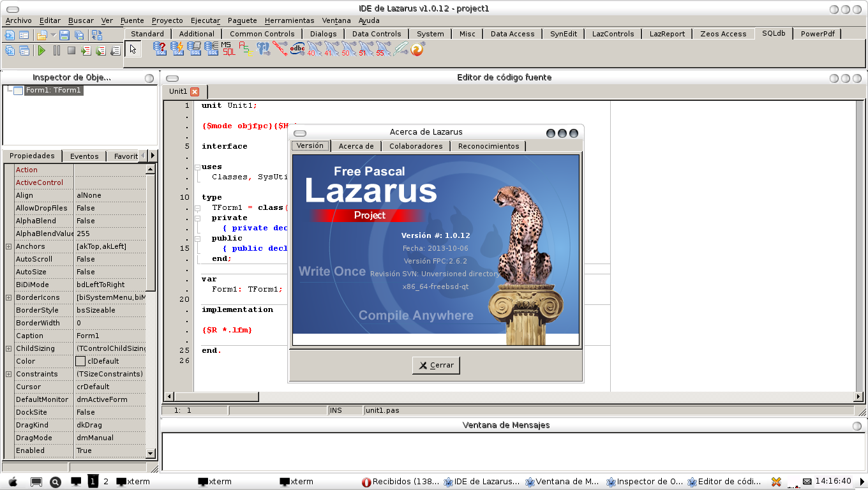Select the Zeos Access palette tab
The height and width of the screenshot is (490, 868).
723,34
